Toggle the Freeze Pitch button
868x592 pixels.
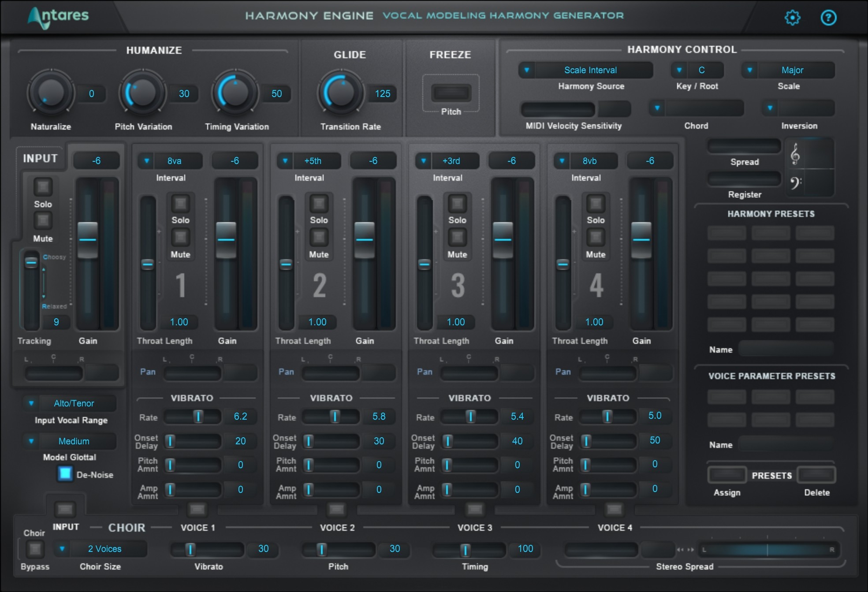point(451,93)
